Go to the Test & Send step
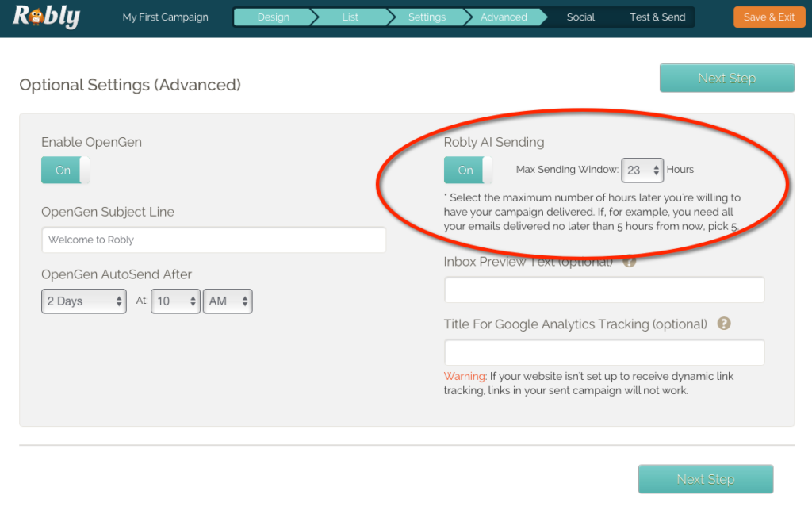812x510 pixels. (x=657, y=17)
